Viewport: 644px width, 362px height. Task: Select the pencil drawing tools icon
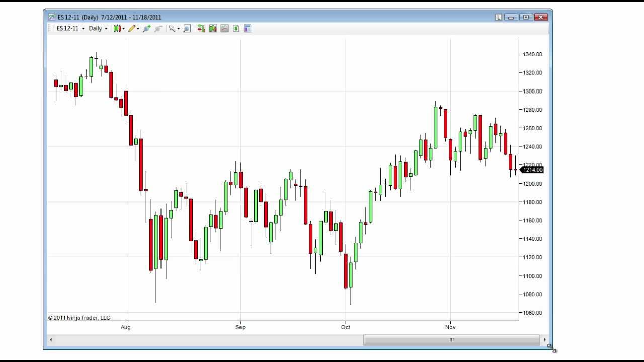click(x=132, y=29)
